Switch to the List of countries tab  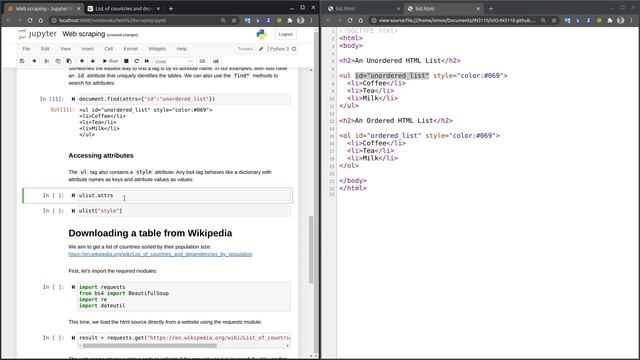[x=123, y=8]
